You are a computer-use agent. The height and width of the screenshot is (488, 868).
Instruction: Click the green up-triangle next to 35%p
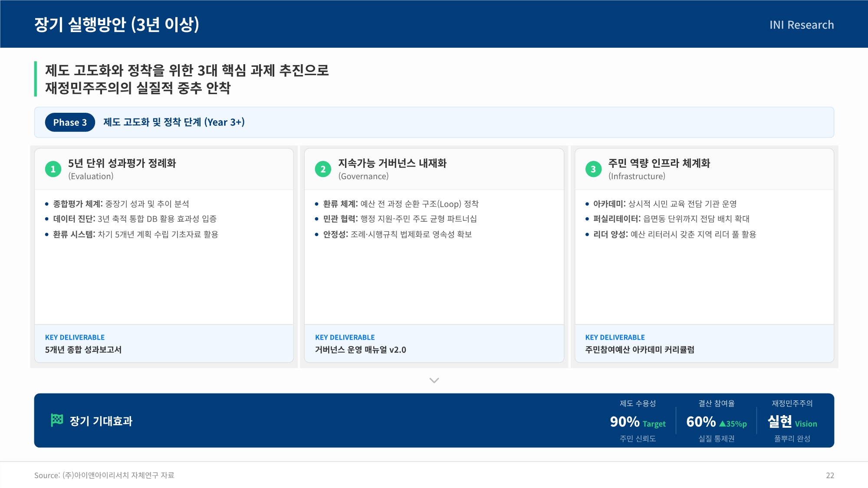pyautogui.click(x=722, y=424)
